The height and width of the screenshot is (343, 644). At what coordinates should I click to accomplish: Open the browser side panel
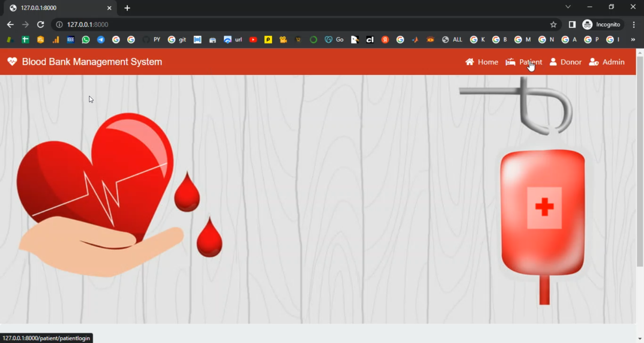tap(572, 24)
